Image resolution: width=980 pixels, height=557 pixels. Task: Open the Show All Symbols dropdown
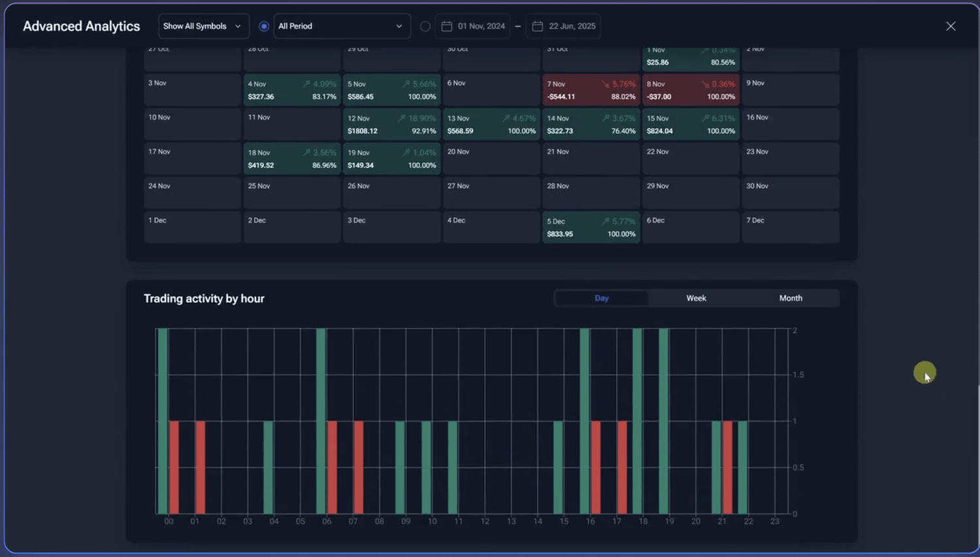(x=203, y=26)
